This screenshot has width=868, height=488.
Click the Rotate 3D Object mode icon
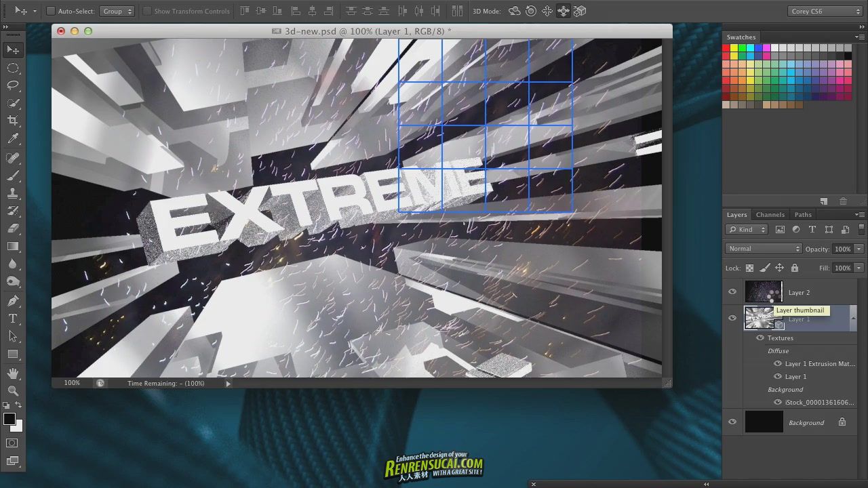pos(515,11)
